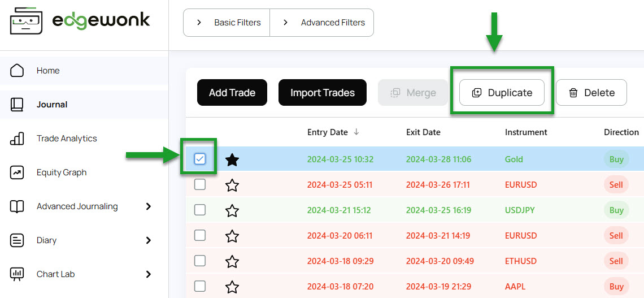Image resolution: width=644 pixels, height=298 pixels.
Task: Click the USDJPY instrument cell
Action: (x=520, y=210)
